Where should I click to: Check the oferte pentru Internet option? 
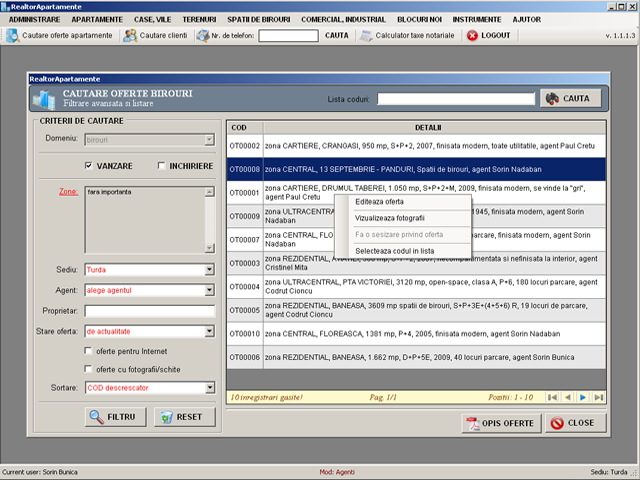[x=89, y=351]
